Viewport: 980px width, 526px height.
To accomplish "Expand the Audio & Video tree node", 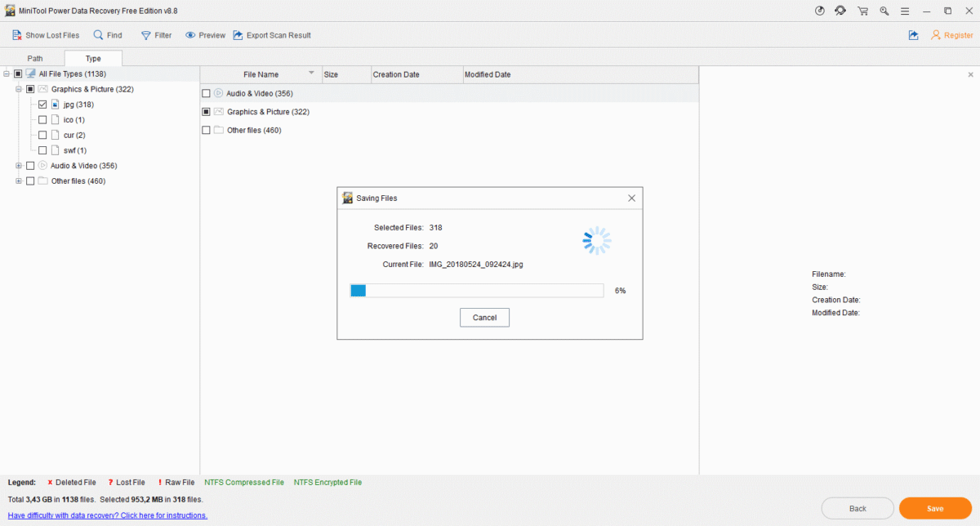I will (18, 166).
